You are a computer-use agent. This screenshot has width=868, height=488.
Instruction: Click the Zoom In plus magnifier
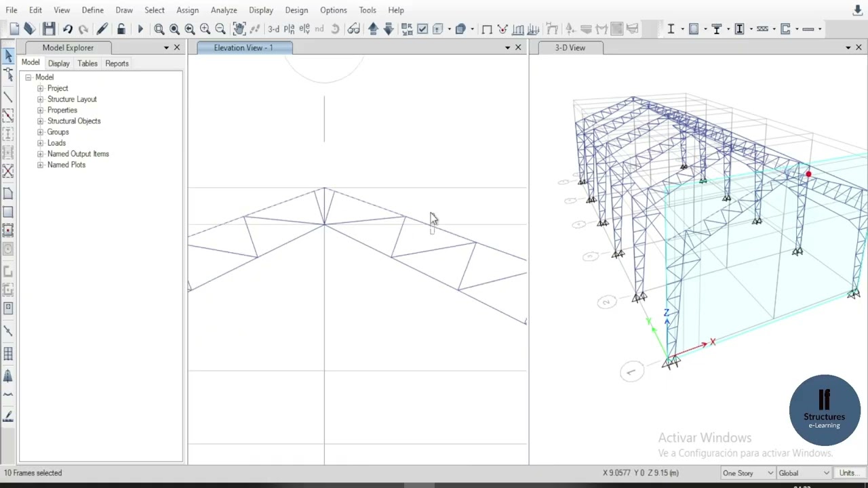pyautogui.click(x=205, y=28)
